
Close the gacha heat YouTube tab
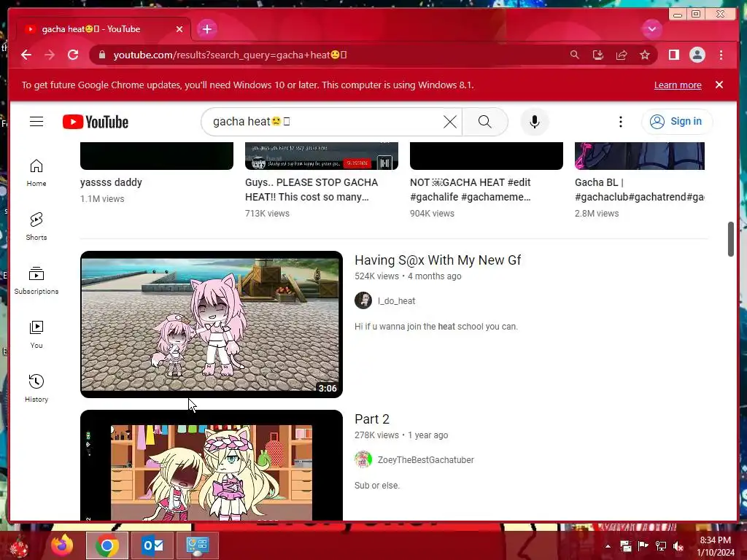click(x=179, y=29)
